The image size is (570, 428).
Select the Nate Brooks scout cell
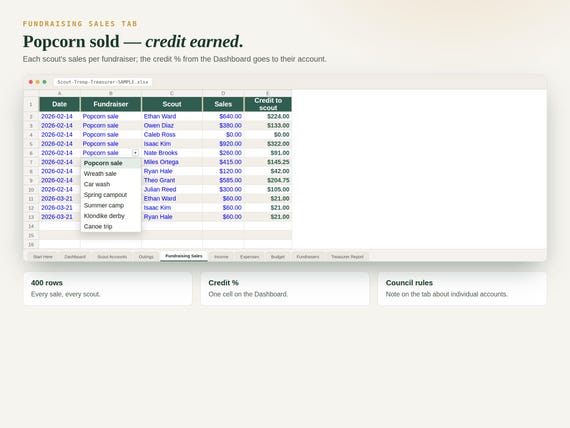tap(172, 153)
